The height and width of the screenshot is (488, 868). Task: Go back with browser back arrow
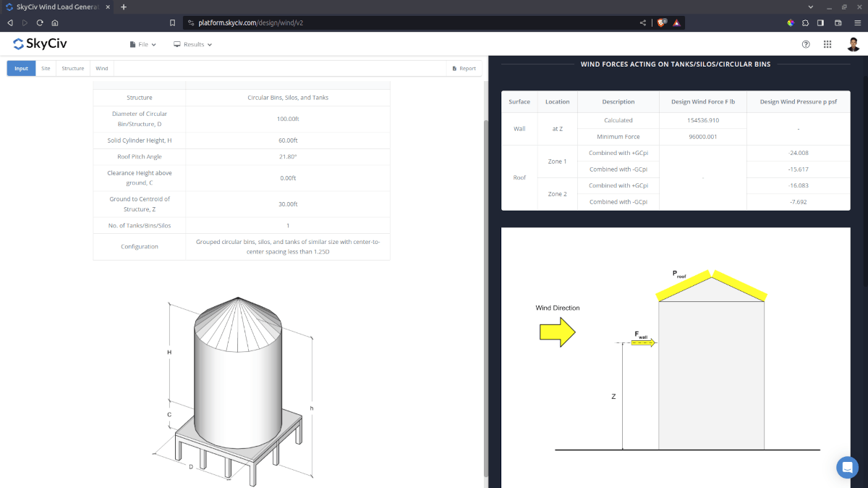coord(10,22)
